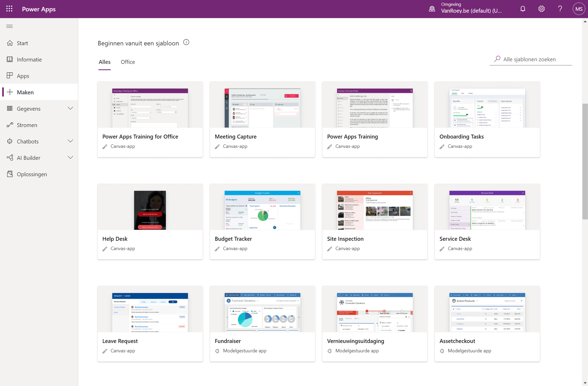
Task: Open the Leave Request template title
Action: 120,341
